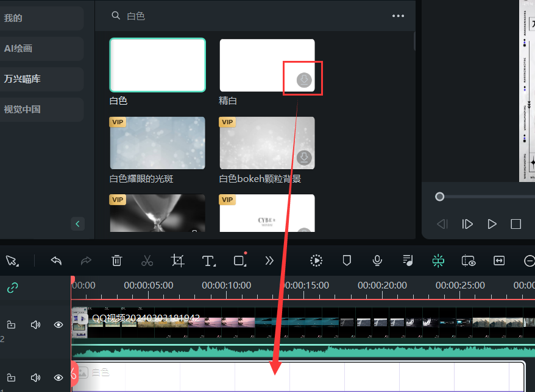Open the 我的 sidebar category
Screen dimensions: 535x392
[x=41, y=18]
